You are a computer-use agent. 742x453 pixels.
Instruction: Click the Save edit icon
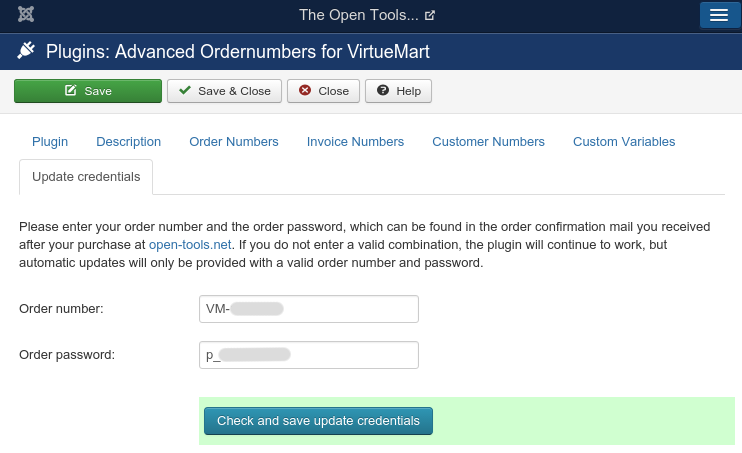70,91
